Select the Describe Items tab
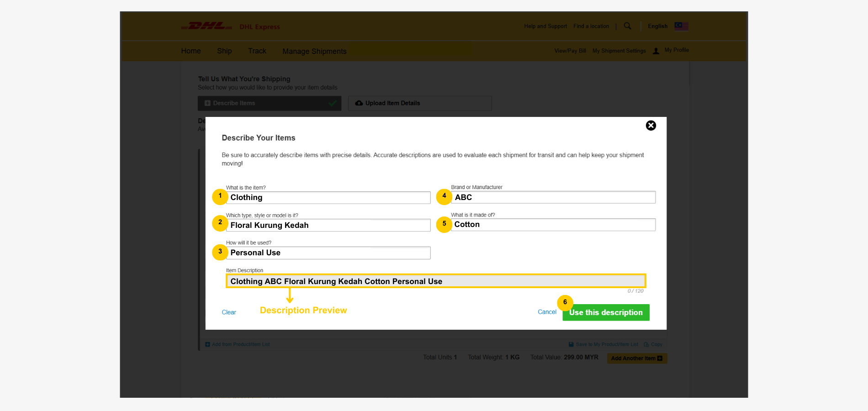 pyautogui.click(x=270, y=103)
